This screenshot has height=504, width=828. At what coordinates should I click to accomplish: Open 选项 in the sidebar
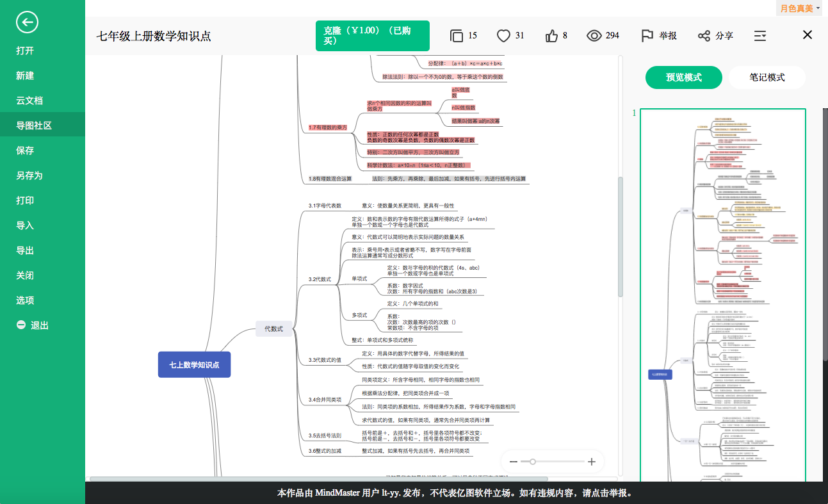[x=25, y=300]
